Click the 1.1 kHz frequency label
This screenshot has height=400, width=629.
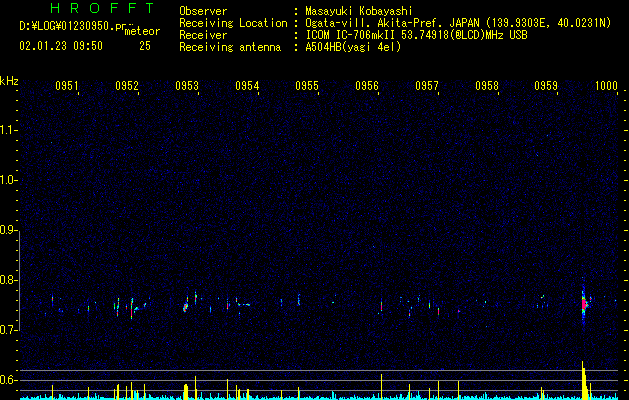pos(9,130)
